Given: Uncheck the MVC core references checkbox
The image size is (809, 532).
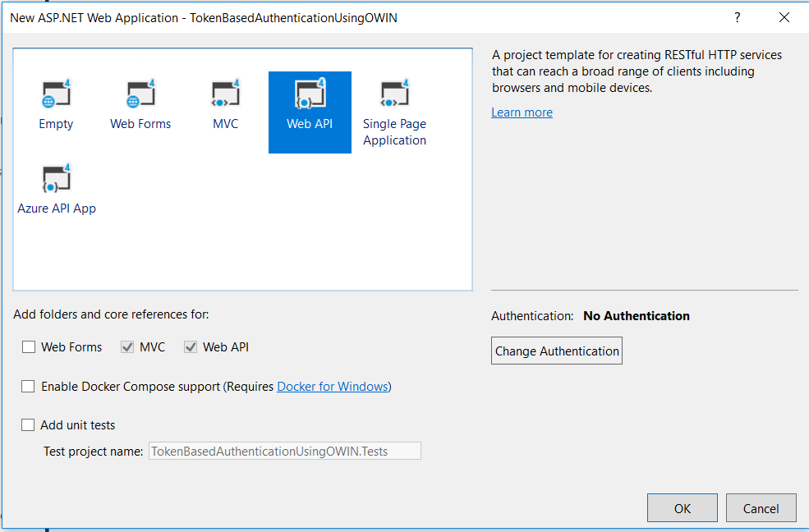Looking at the screenshot, I should coord(127,346).
